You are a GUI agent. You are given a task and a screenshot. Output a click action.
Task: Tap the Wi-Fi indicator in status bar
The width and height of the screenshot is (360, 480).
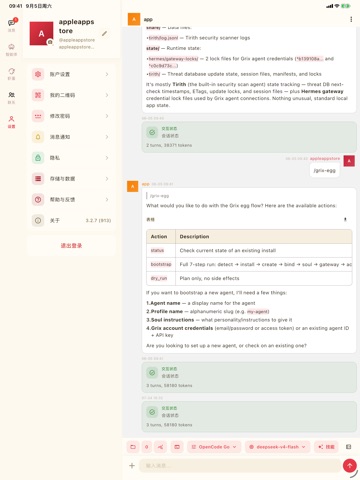pos(337,6)
